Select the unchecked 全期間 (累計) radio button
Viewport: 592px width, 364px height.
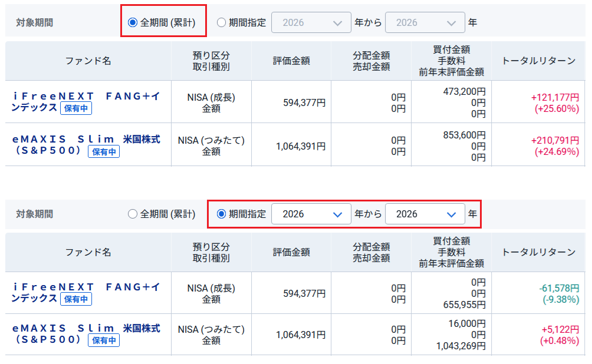pyautogui.click(x=133, y=214)
